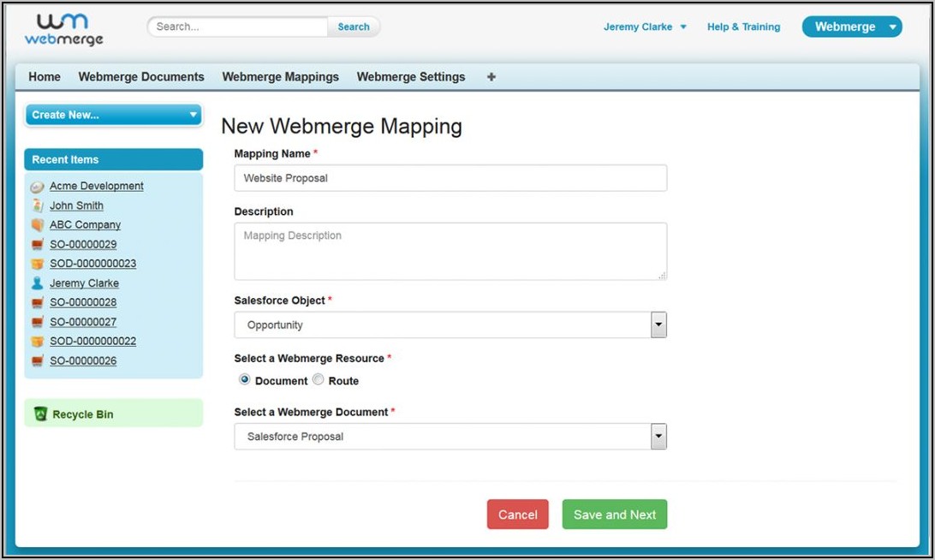Open the Help & Training link
This screenshot has width=935, height=560.
click(743, 27)
